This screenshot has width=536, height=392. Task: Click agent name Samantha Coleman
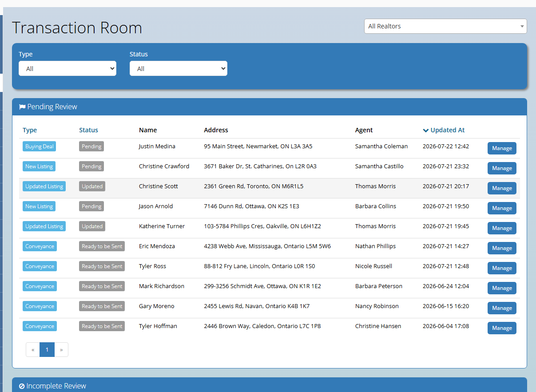tap(381, 146)
